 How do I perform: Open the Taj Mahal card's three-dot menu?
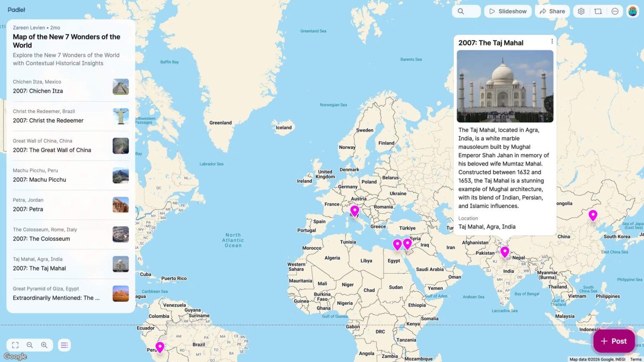tap(552, 41)
